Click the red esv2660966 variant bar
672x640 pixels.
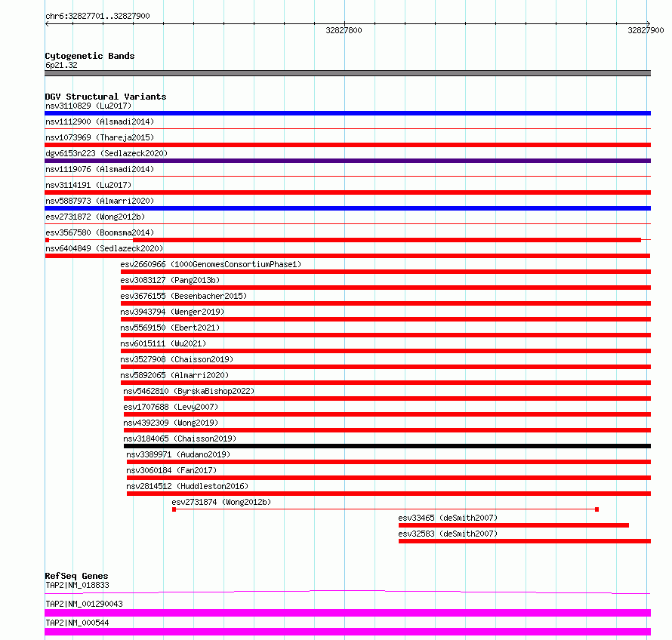tap(386, 272)
